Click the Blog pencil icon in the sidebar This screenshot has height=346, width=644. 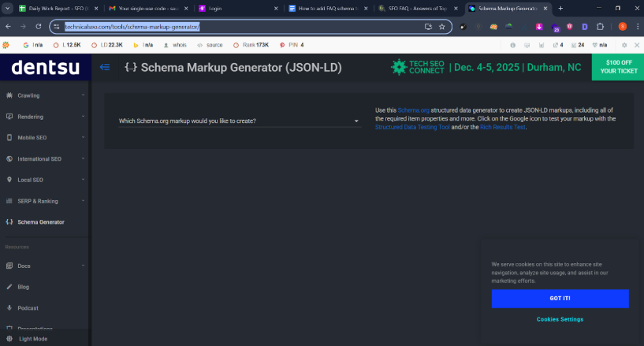coord(9,287)
